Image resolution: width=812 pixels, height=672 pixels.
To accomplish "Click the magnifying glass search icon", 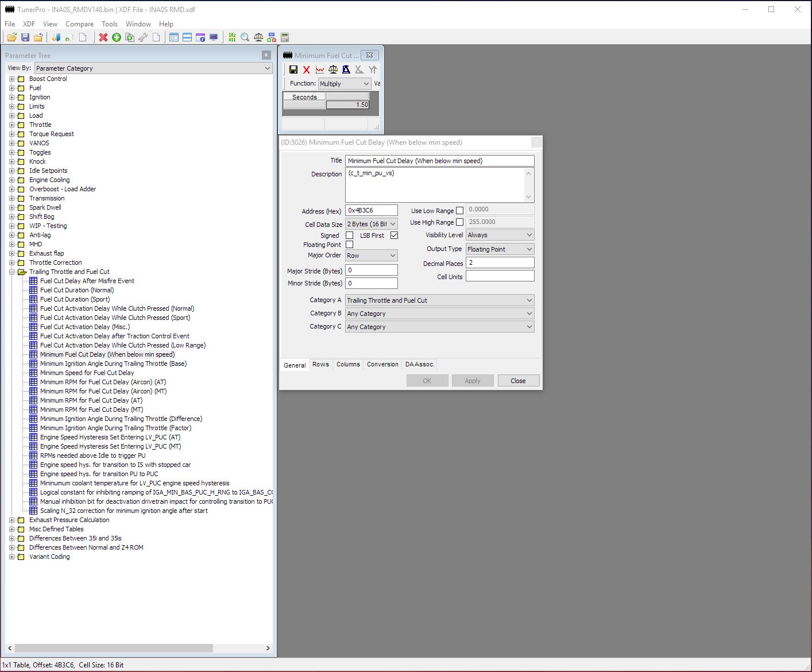I will pyautogui.click(x=245, y=37).
